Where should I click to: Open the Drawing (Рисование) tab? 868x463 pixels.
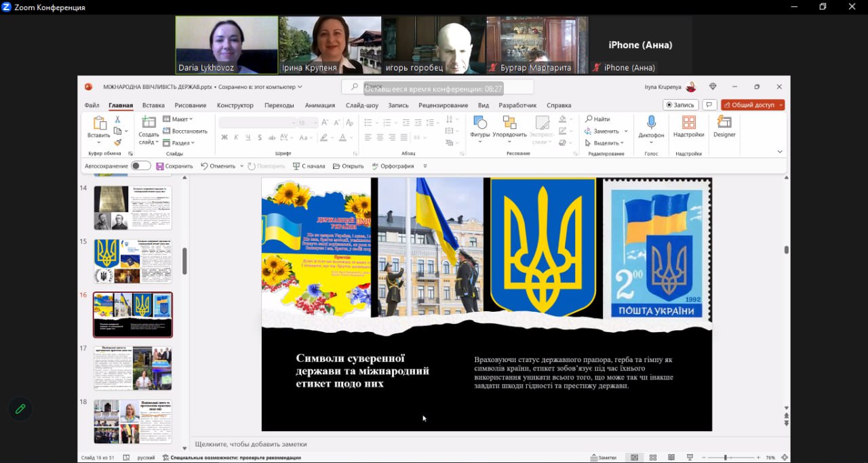pyautogui.click(x=191, y=105)
